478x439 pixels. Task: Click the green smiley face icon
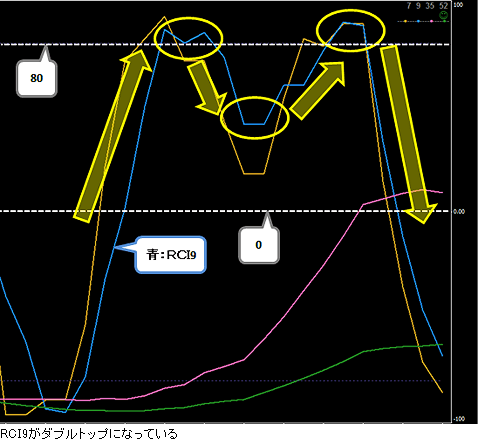[444, 15]
